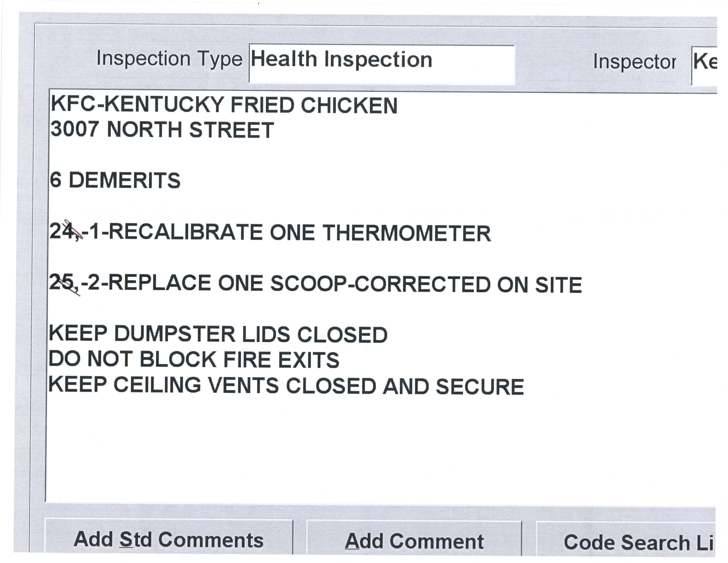The width and height of the screenshot is (728, 563).
Task: Click the crossed-out code number 24
Action: [62, 231]
